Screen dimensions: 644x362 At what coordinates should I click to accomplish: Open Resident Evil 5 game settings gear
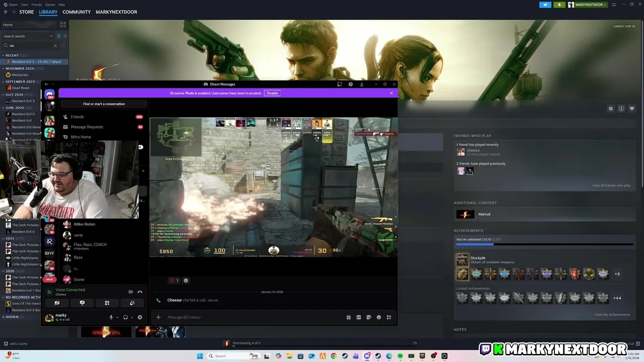coord(611,109)
